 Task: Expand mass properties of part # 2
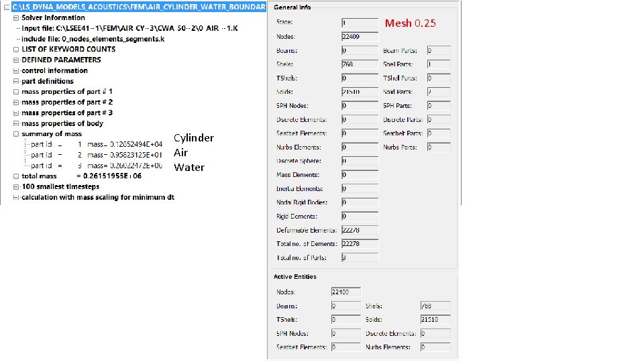click(16, 103)
